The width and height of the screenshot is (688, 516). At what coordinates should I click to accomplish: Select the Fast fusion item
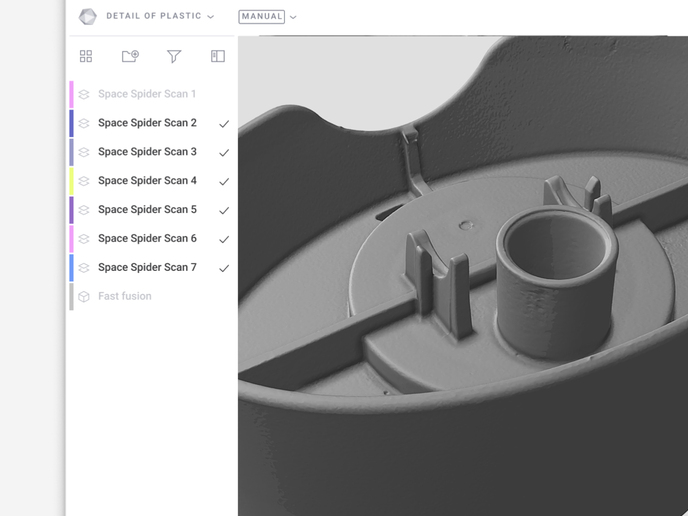[x=125, y=297]
